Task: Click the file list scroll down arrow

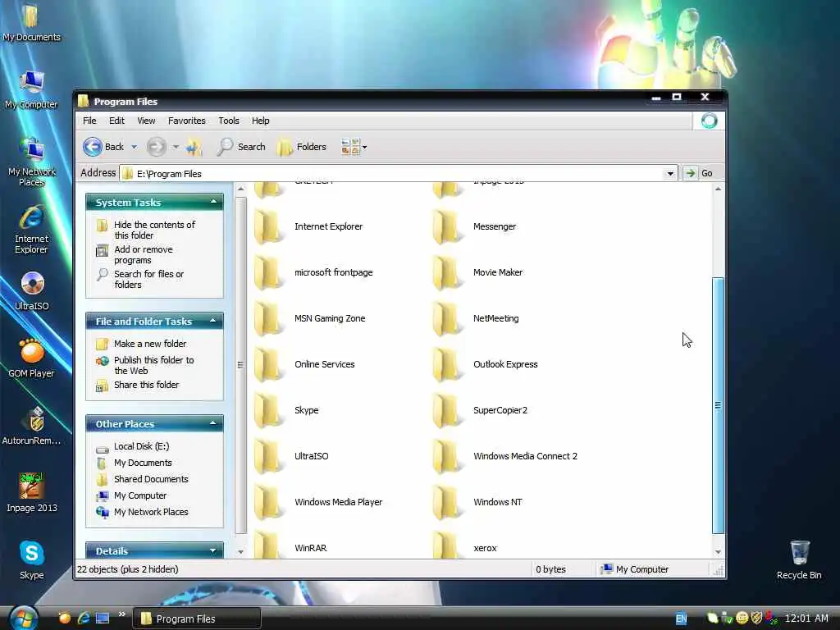Action: click(718, 552)
